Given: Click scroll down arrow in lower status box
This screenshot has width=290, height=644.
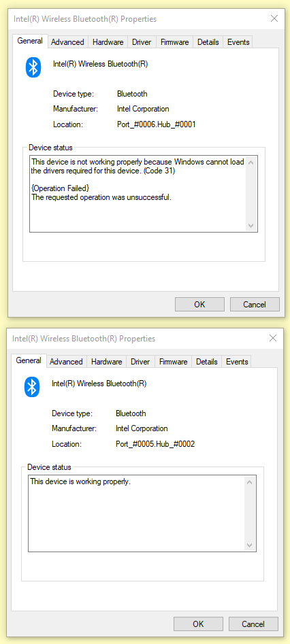Looking at the screenshot, I should tap(249, 545).
